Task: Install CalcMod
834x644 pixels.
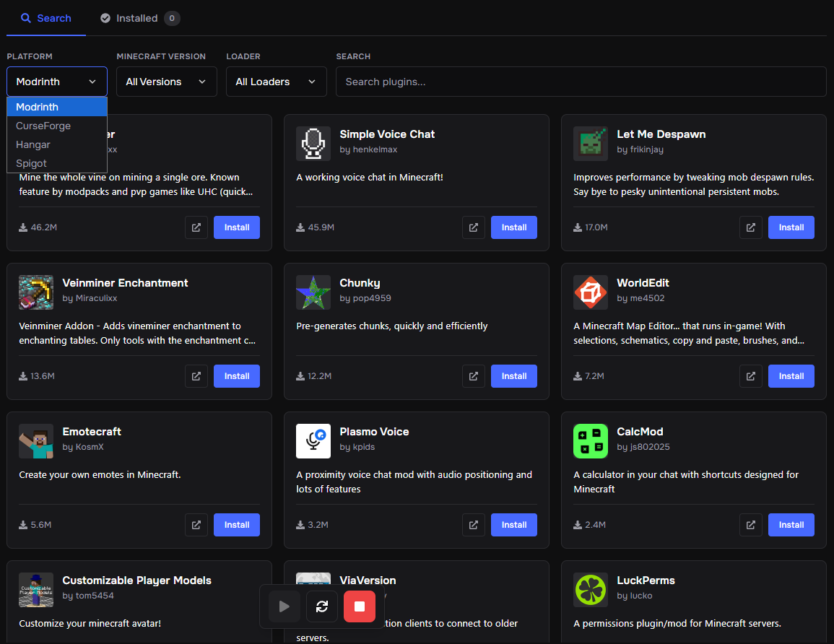Action: tap(791, 525)
